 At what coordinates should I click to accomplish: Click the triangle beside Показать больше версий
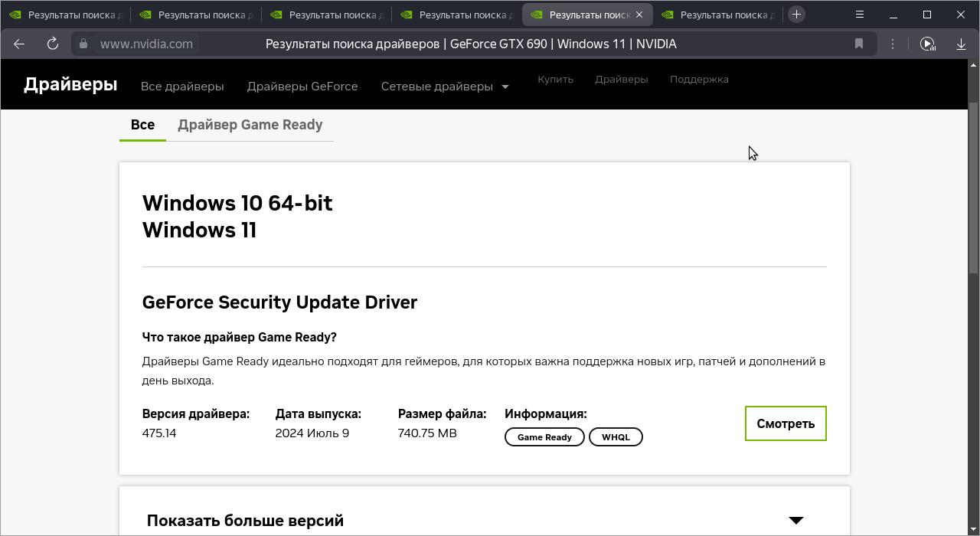point(796,521)
